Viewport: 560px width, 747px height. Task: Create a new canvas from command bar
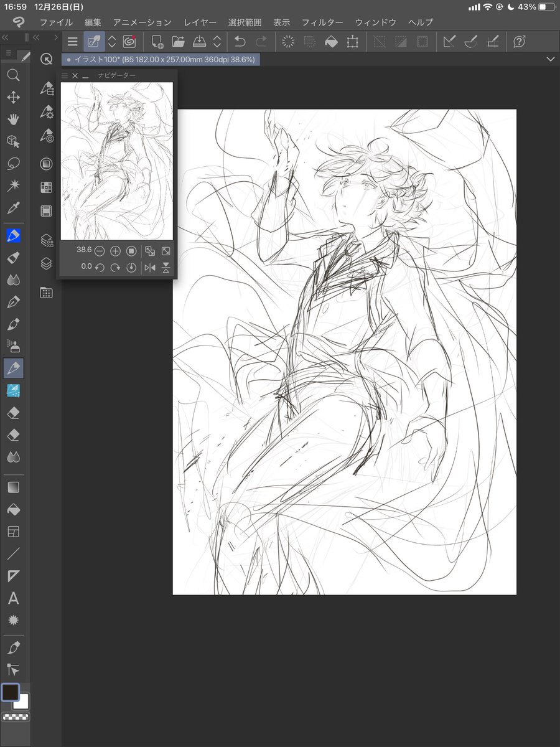coord(157,42)
